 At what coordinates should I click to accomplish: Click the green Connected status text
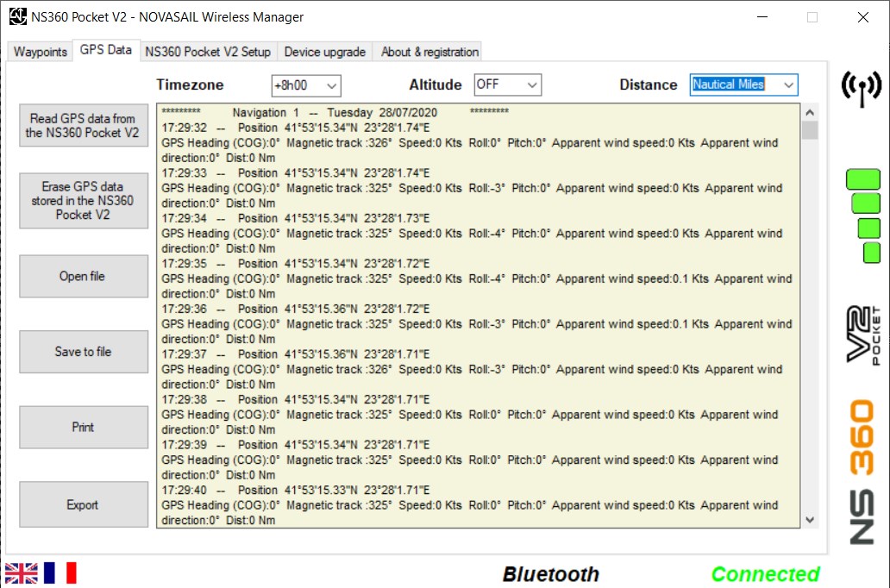[765, 574]
